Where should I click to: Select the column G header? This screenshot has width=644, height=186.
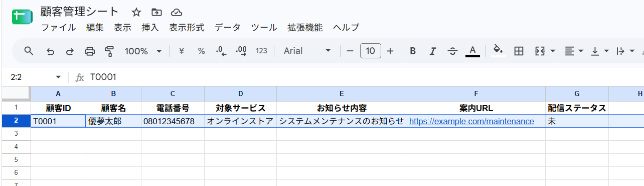(577, 94)
